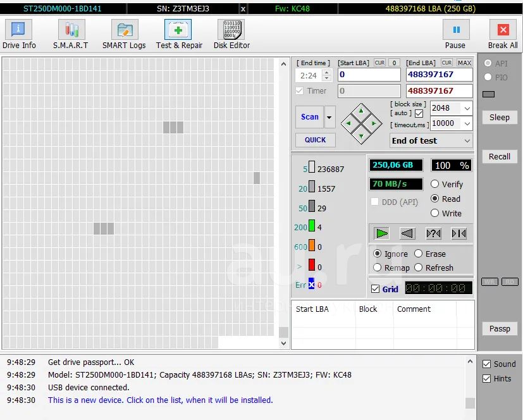
Task: Click the white 5 ms block swatch
Action: pos(312,167)
